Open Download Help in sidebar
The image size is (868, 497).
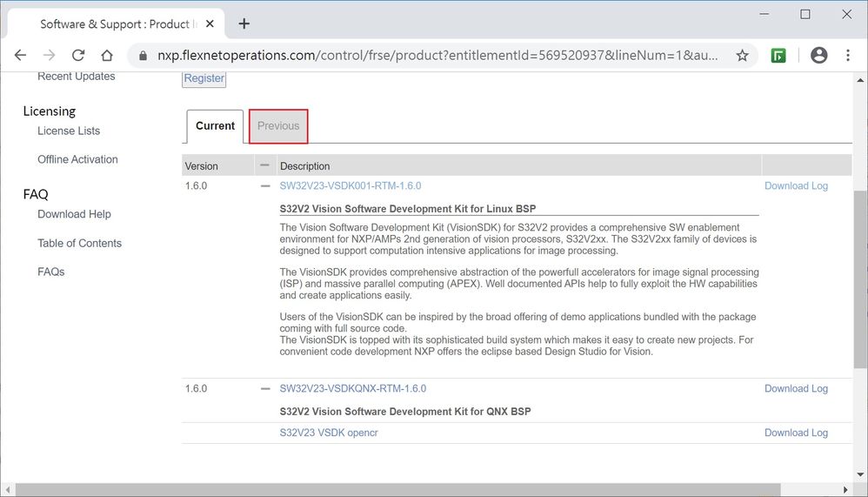(x=74, y=214)
